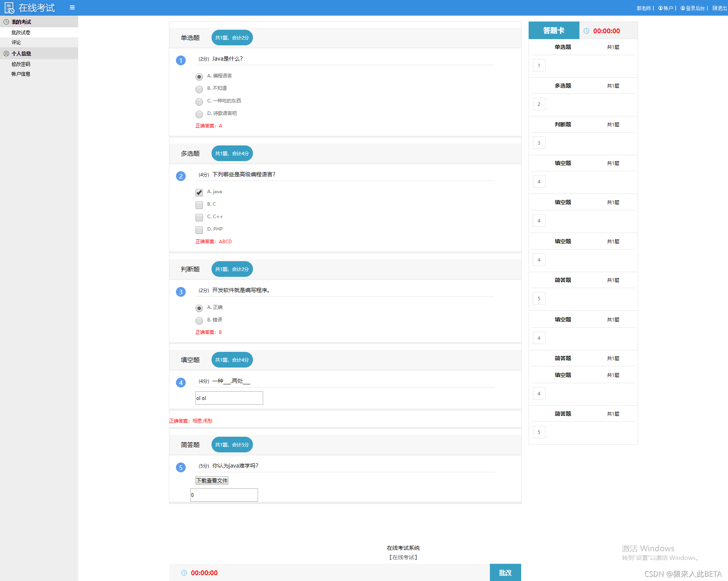The width and height of the screenshot is (728, 581).
Task: Jump to question 2 in answer card
Action: pyautogui.click(x=539, y=104)
